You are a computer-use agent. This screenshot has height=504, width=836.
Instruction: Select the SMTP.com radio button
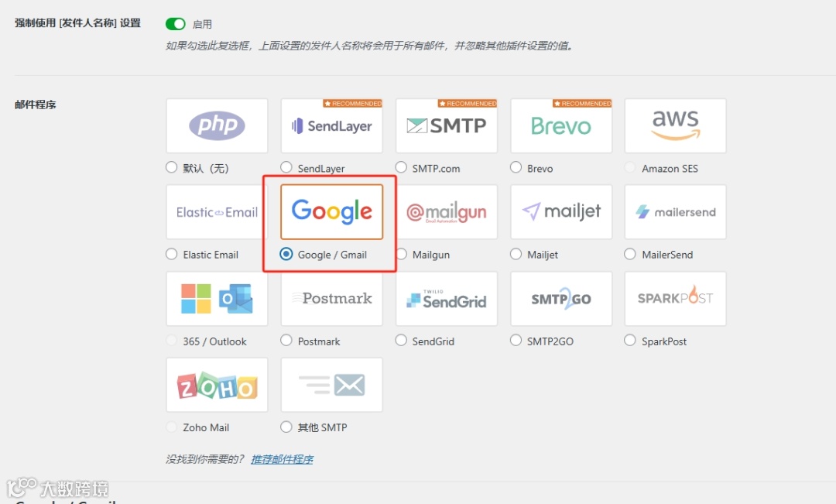pyautogui.click(x=401, y=167)
